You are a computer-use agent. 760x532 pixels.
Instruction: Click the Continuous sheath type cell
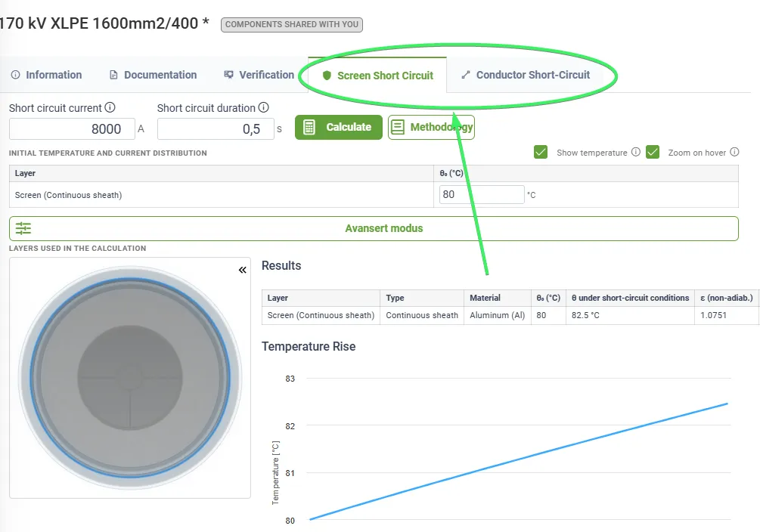coord(422,315)
